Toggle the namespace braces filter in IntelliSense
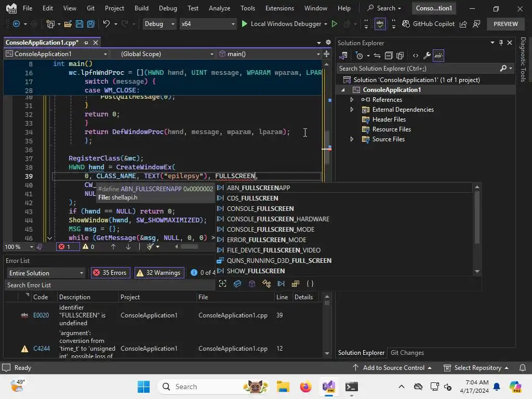Screen dimensions: 532x399 [310, 284]
